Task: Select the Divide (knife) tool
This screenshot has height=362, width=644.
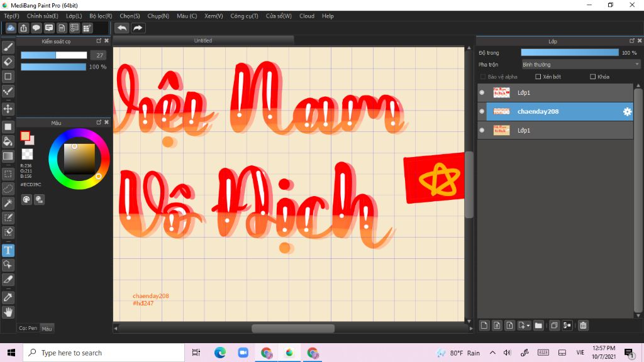Action: point(8,280)
